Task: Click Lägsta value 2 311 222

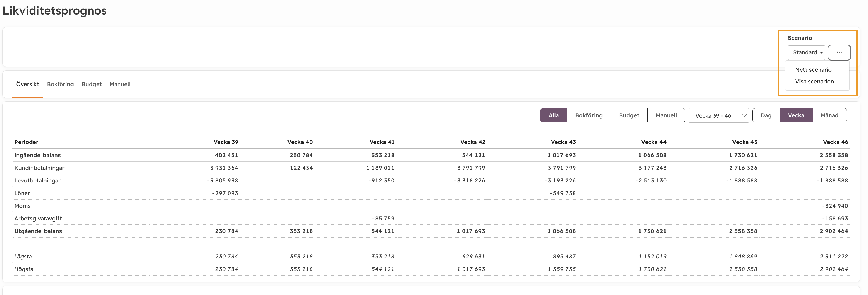Action: coord(834,257)
